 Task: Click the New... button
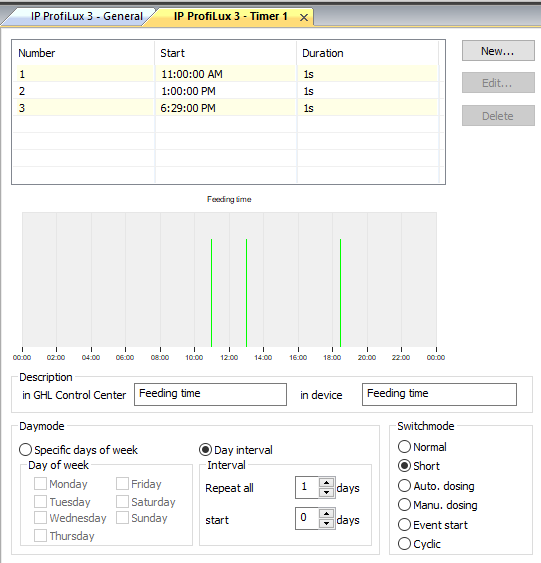tap(498, 51)
